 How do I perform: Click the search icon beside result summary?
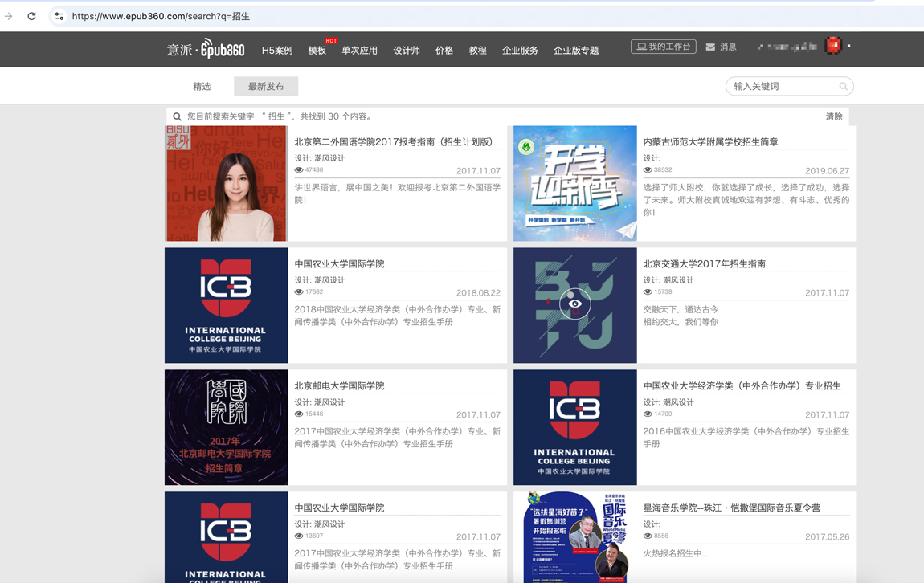(177, 116)
